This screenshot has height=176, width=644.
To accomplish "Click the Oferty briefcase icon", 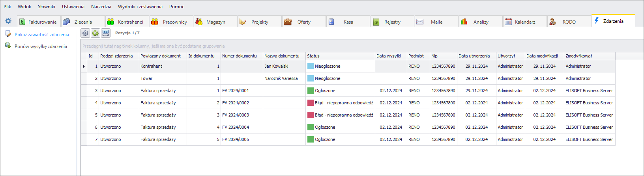I will click(x=288, y=22).
